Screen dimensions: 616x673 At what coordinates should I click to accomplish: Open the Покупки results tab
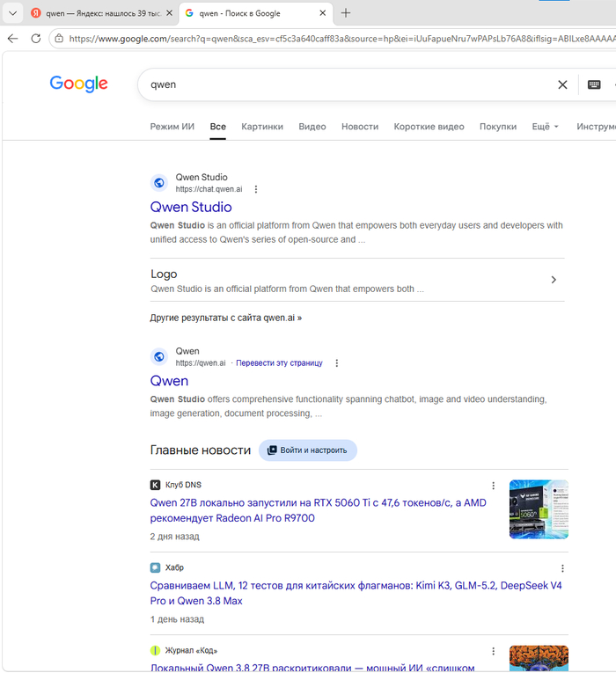tap(498, 127)
